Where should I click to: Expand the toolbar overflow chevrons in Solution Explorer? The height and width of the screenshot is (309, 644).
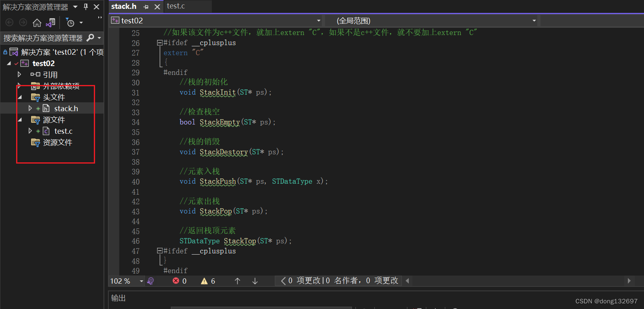(99, 18)
